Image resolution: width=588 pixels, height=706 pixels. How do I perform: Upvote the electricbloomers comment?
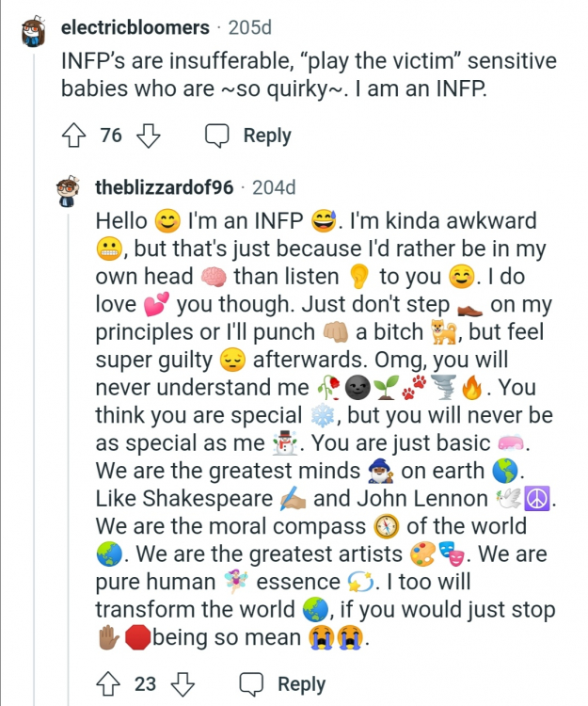[x=74, y=136]
